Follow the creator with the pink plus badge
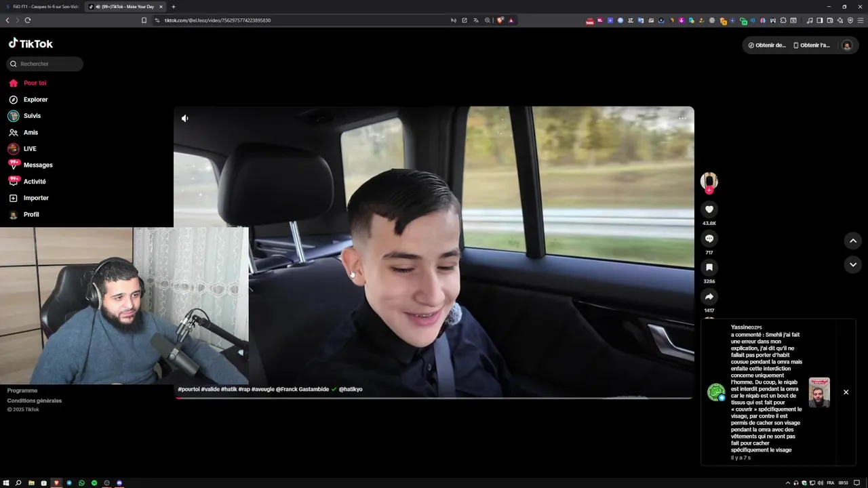The image size is (868, 488). click(709, 190)
